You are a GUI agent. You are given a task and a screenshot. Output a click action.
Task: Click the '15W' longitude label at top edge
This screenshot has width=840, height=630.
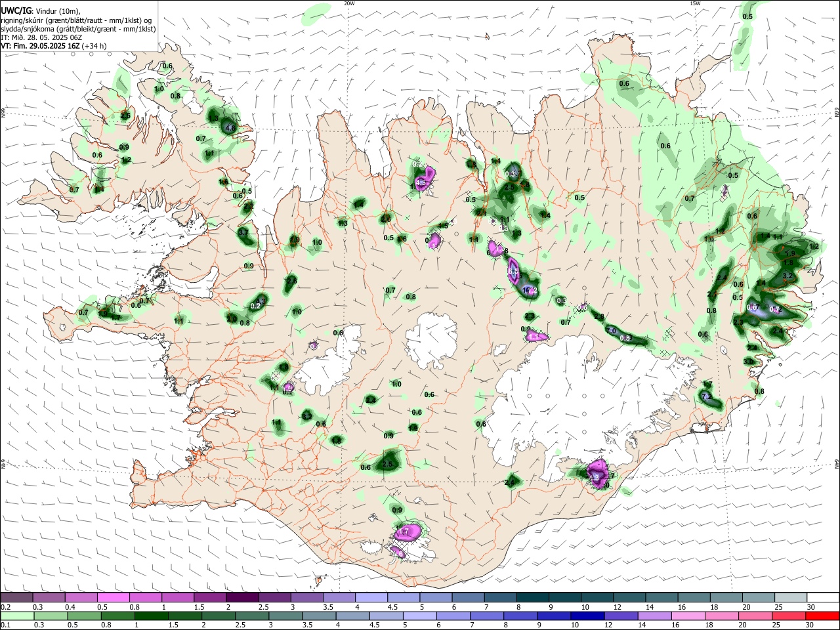click(694, 3)
